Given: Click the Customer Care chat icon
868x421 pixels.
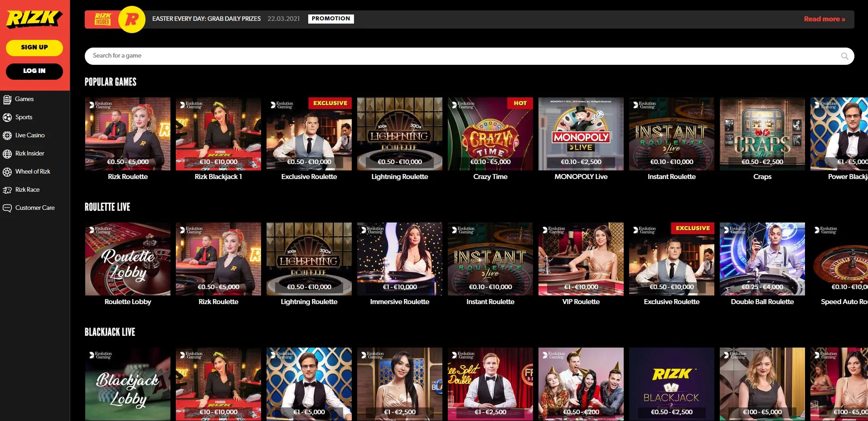Looking at the screenshot, I should [x=7, y=208].
